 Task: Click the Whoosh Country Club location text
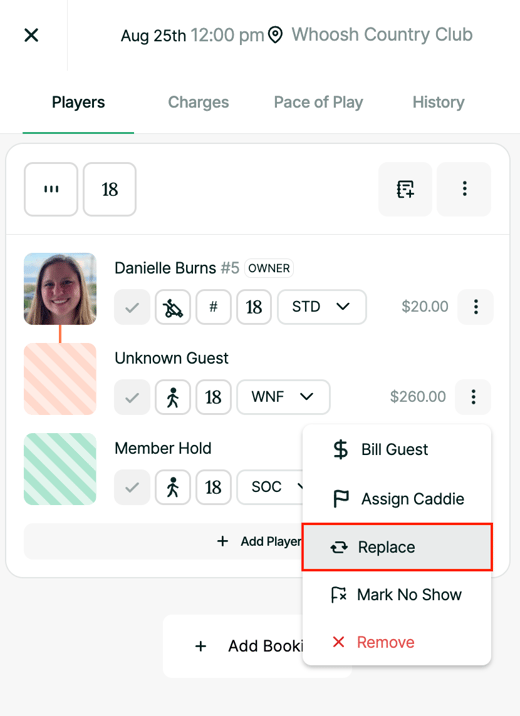(x=382, y=35)
